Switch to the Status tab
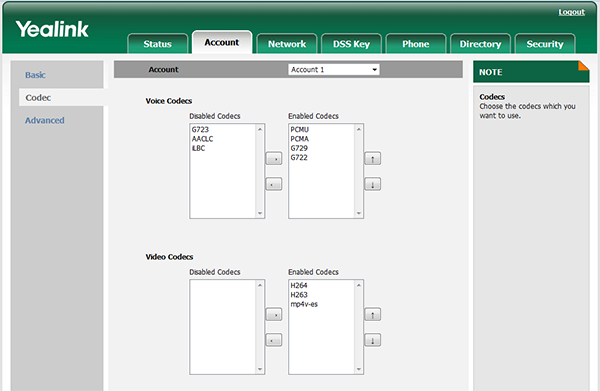 (x=158, y=44)
